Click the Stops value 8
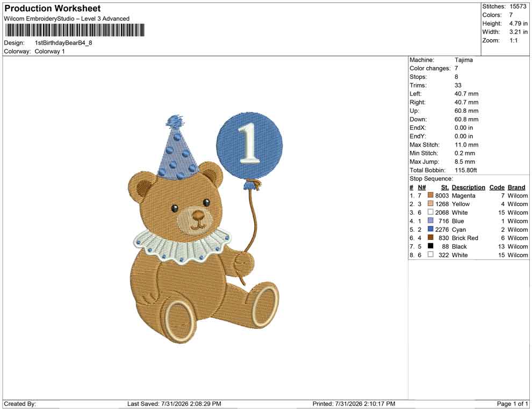Image resolution: width=532 pixels, height=409 pixels. pos(456,77)
